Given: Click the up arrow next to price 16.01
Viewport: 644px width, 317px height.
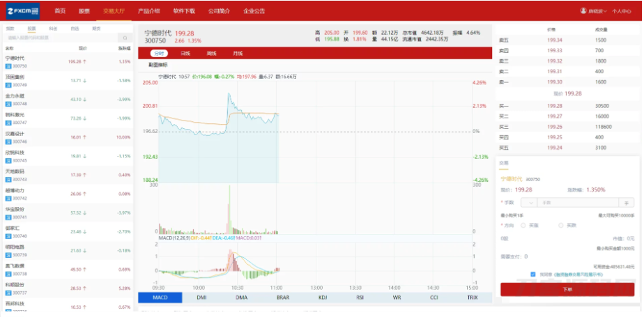Looking at the screenshot, I should tap(84, 137).
